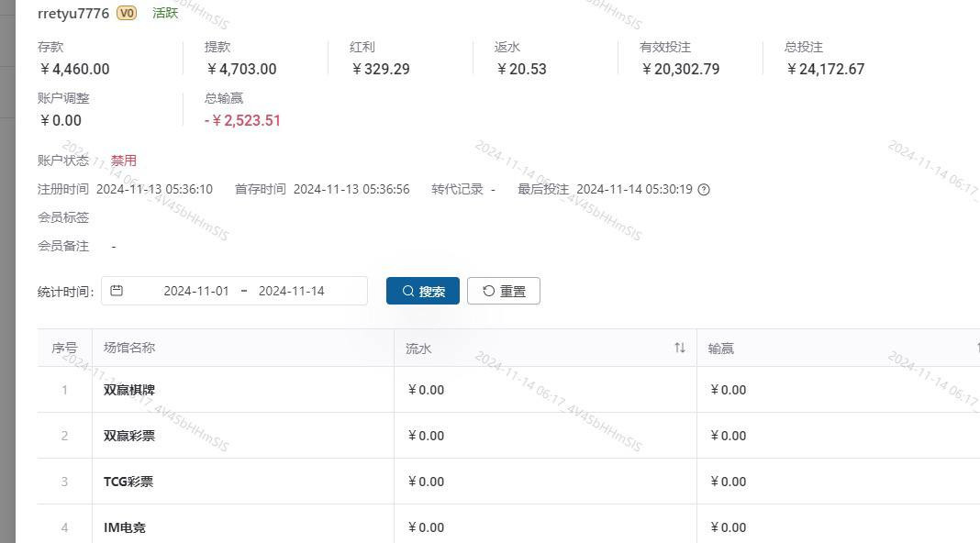The image size is (980, 543).
Task: Click the username rretyu7776
Action: [73, 13]
